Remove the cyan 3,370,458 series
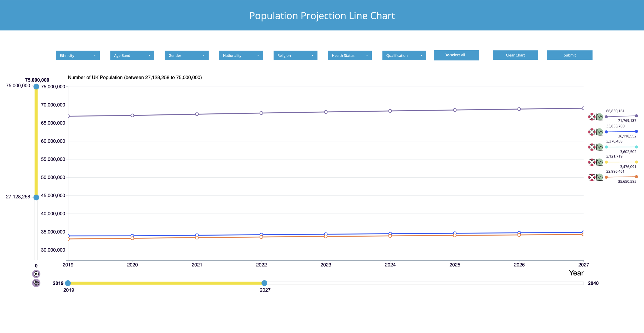Screen dimensions: 644x333 click(x=592, y=147)
